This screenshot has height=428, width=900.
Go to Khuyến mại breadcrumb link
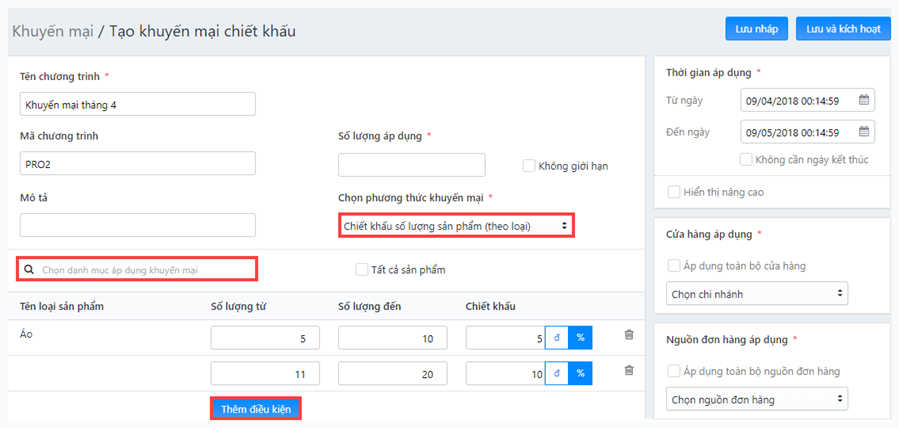pos(53,31)
